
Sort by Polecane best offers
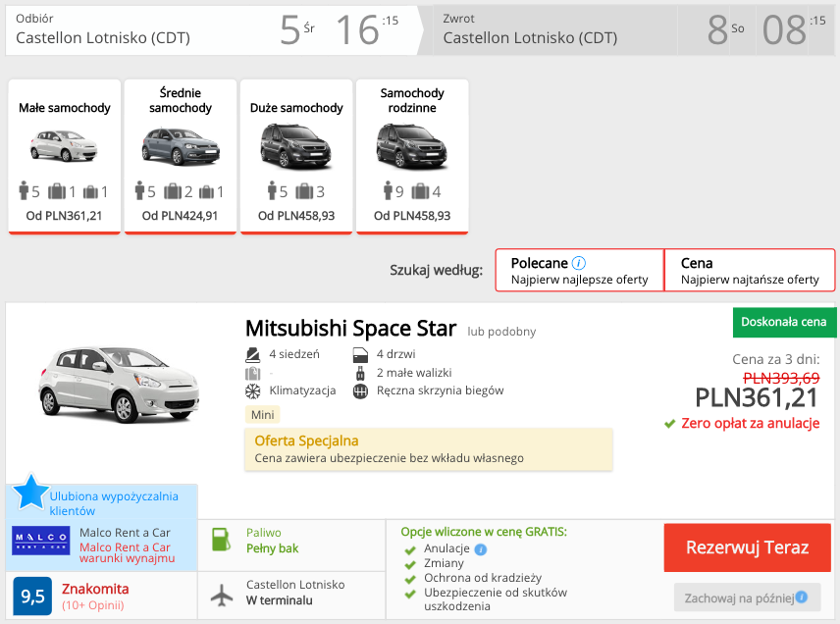(580, 270)
